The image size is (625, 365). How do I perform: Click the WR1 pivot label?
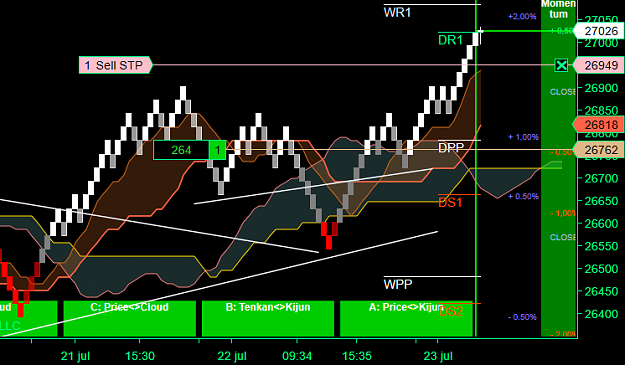tap(397, 13)
